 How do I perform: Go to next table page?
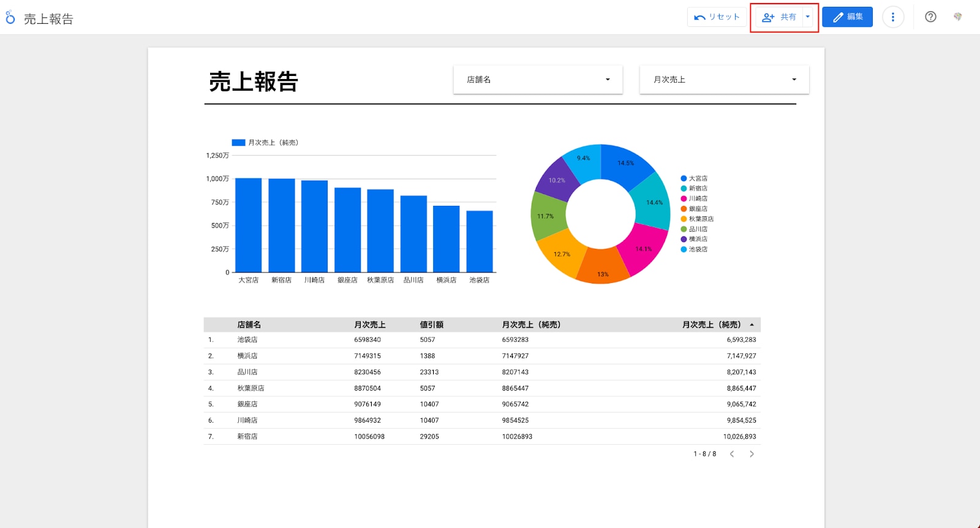point(752,454)
